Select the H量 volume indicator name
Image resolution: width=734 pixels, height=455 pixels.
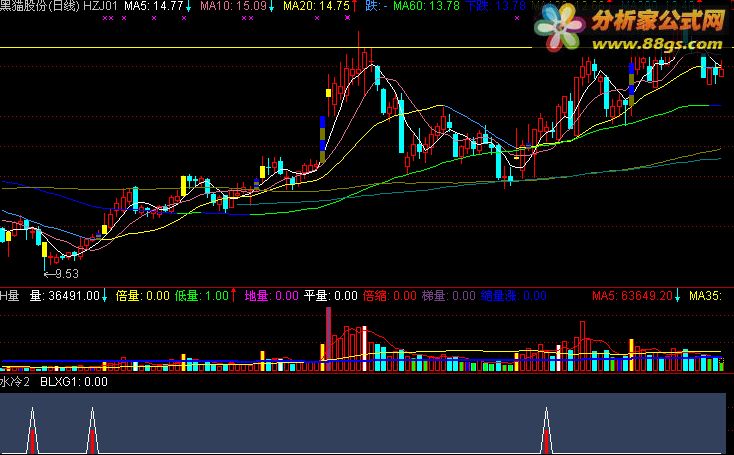click(9, 295)
